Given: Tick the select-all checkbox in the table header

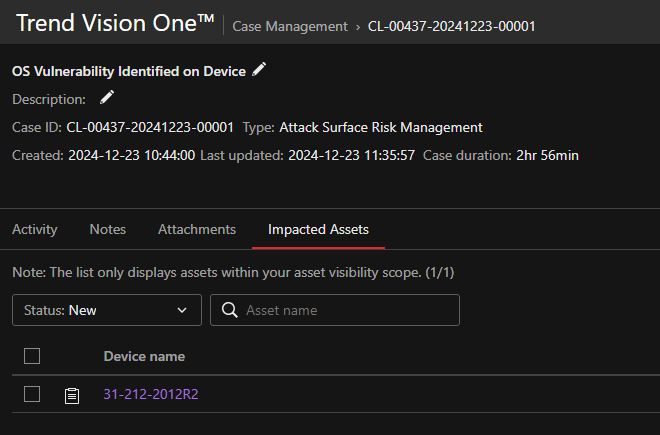Looking at the screenshot, I should [32, 356].
